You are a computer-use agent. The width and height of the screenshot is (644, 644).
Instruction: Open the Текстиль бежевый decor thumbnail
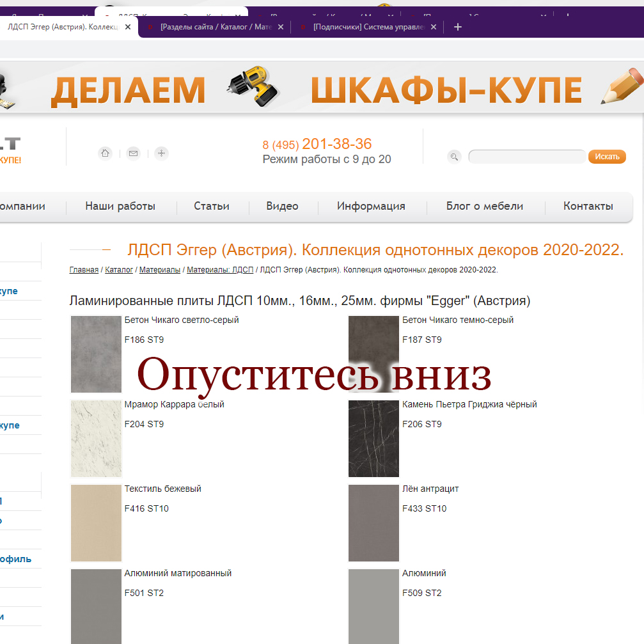[96, 523]
